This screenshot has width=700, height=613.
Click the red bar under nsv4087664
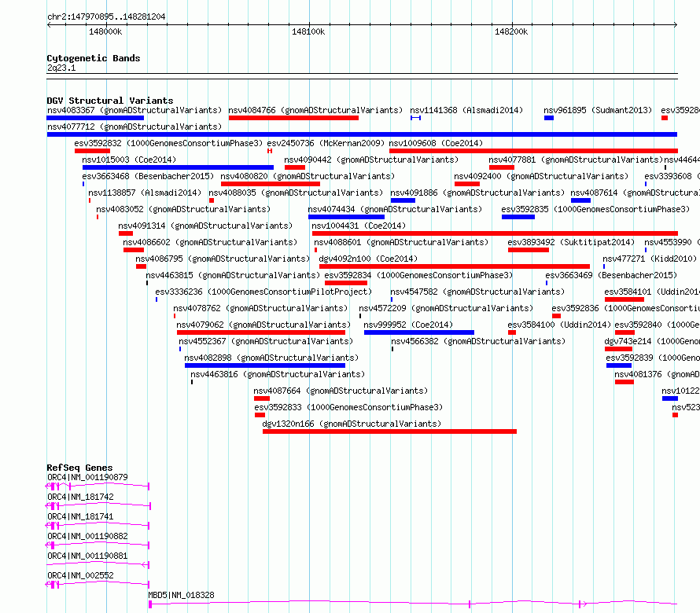(x=262, y=398)
